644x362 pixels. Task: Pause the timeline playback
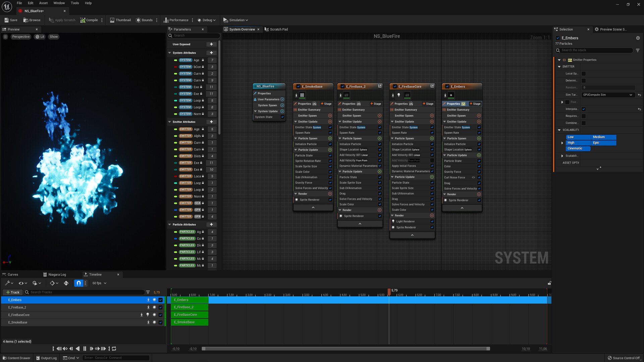click(x=85, y=349)
